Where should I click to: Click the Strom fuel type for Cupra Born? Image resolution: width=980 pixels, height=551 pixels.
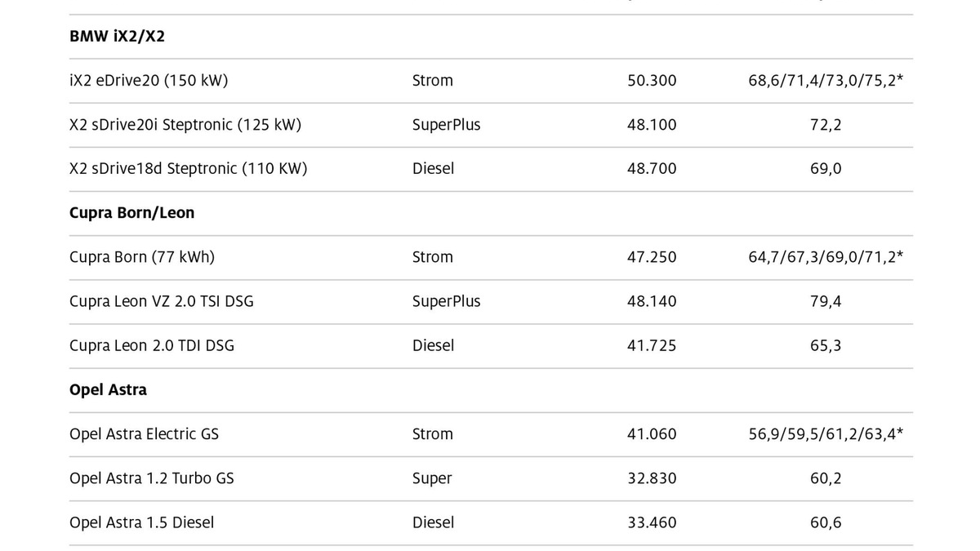(433, 257)
